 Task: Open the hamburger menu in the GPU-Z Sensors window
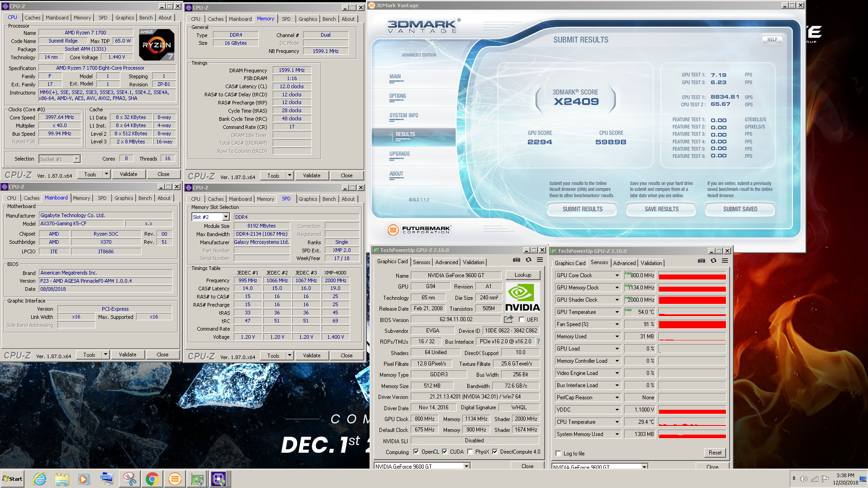pyautogui.click(x=725, y=261)
